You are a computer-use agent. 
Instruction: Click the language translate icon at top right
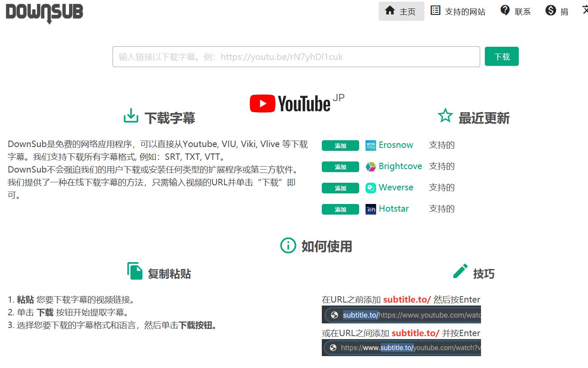[585, 10]
